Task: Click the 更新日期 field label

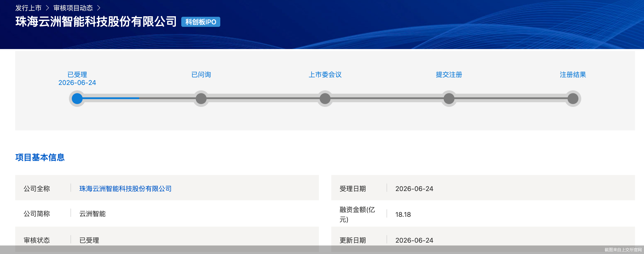Action: pos(353,240)
